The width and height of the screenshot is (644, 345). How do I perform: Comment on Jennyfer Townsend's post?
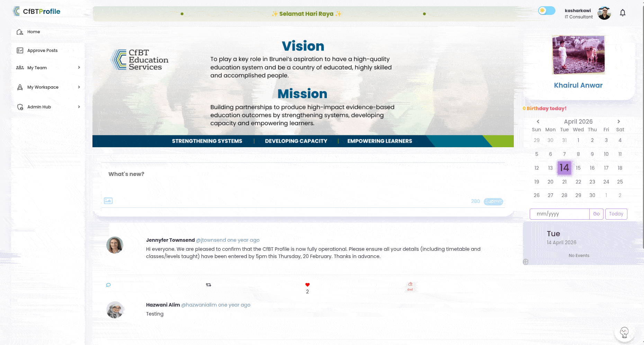pyautogui.click(x=108, y=284)
